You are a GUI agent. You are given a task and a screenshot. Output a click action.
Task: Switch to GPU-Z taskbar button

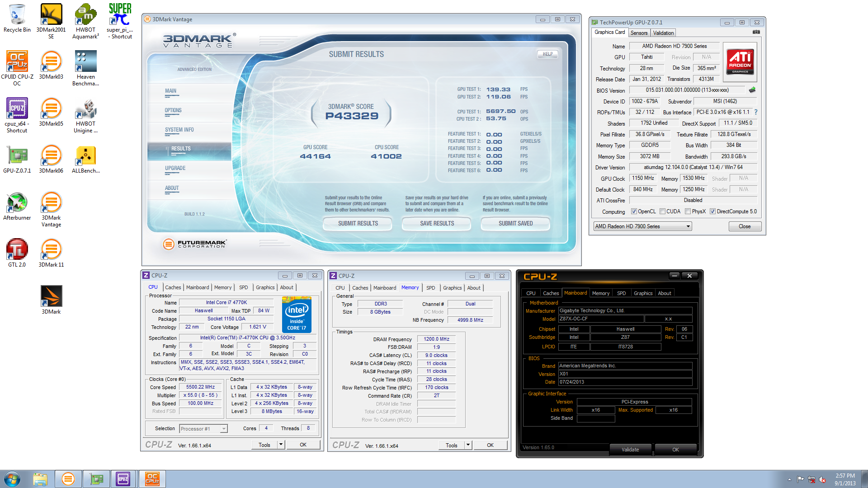96,479
